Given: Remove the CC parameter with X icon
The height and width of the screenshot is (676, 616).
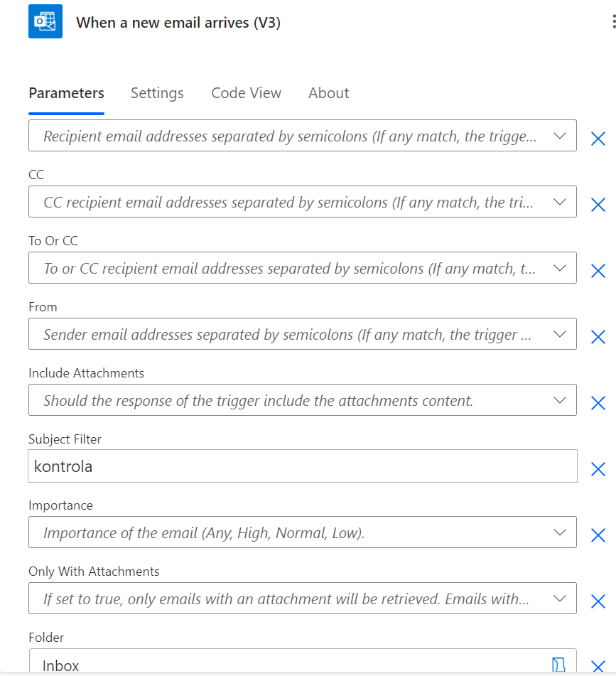Looking at the screenshot, I should [x=598, y=205].
